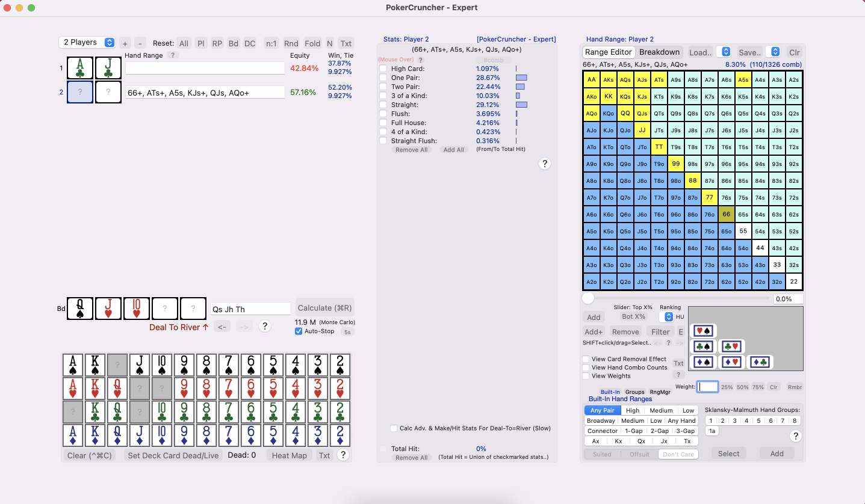Viewport: 865px width, 504px height.
Task: Click the 10 of hearts board card
Action: (x=137, y=308)
